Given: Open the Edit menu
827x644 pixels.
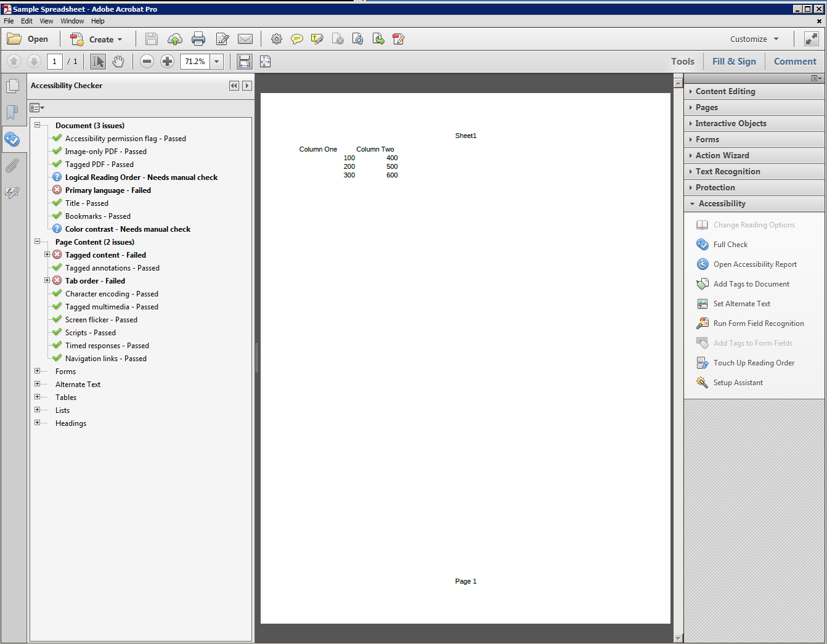Looking at the screenshot, I should point(26,21).
